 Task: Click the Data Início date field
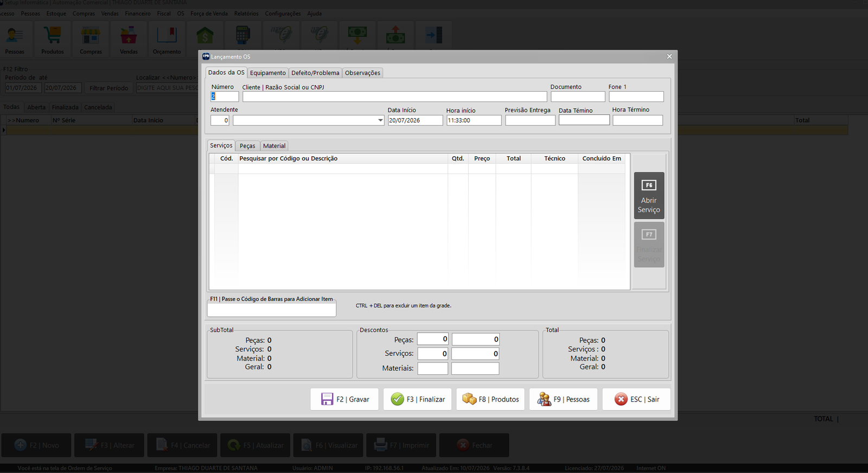pos(415,120)
